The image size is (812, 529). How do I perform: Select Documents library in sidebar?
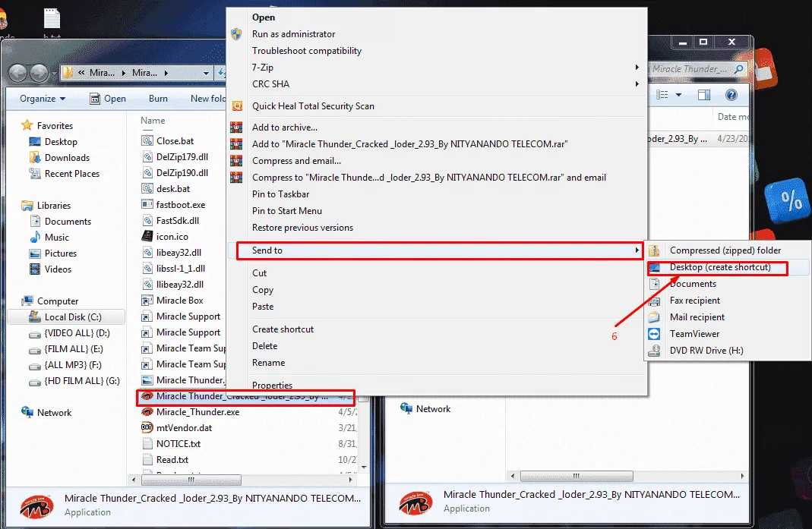tap(61, 222)
